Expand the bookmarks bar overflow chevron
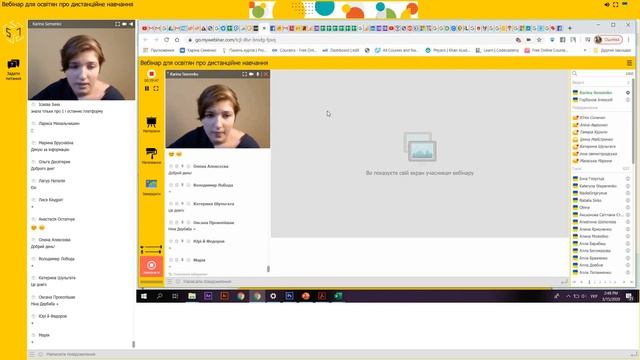640x360 pixels. pos(585,50)
